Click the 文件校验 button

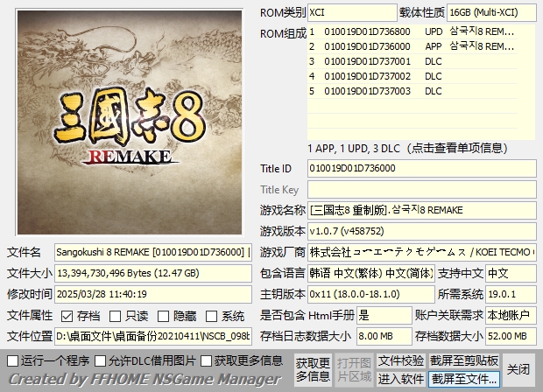pos(401,360)
